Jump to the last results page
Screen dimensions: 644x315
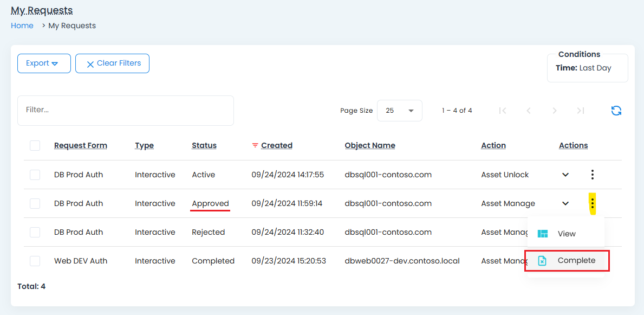[580, 111]
